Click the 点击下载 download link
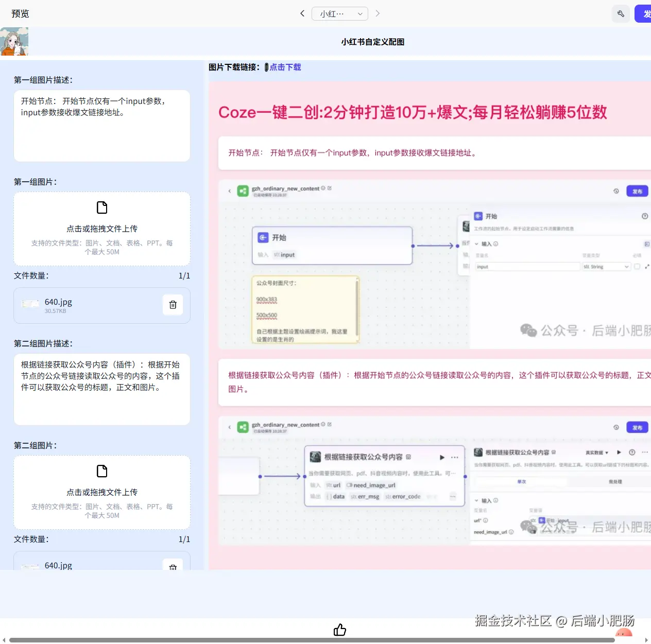The width and height of the screenshot is (651, 644). [x=285, y=67]
